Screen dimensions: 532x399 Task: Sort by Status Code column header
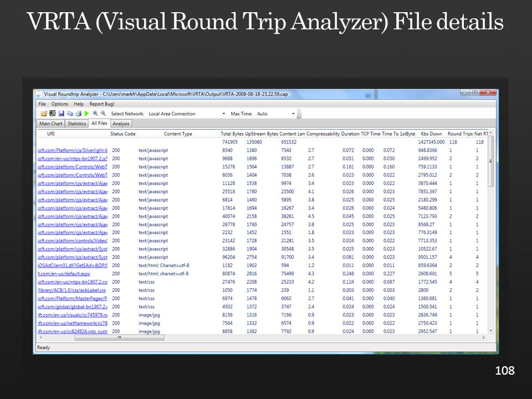pyautogui.click(x=123, y=134)
